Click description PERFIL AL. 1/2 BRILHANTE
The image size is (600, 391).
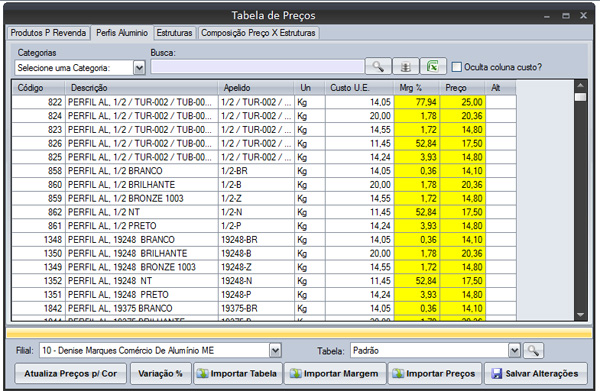click(x=142, y=184)
